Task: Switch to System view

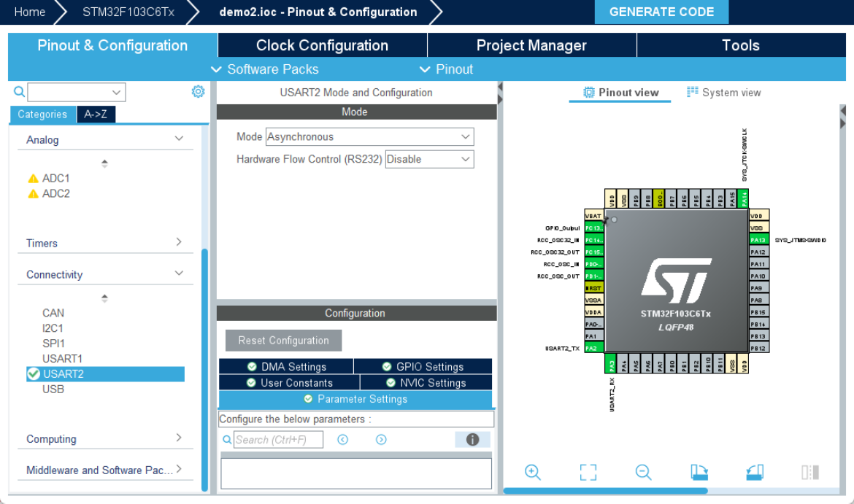Action: 724,93
